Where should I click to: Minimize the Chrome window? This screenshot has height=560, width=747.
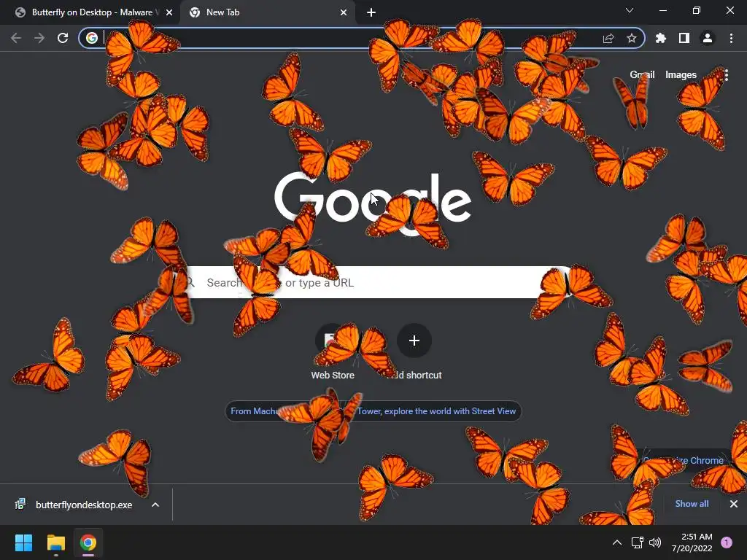coord(662,10)
